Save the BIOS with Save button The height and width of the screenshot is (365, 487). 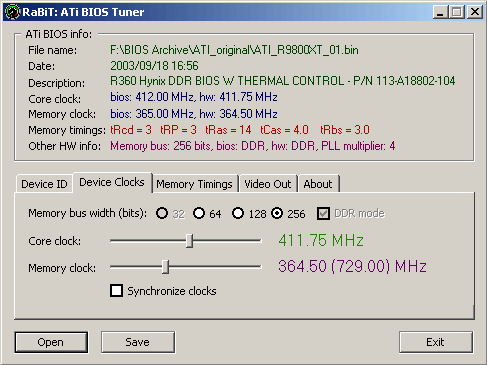click(x=138, y=342)
